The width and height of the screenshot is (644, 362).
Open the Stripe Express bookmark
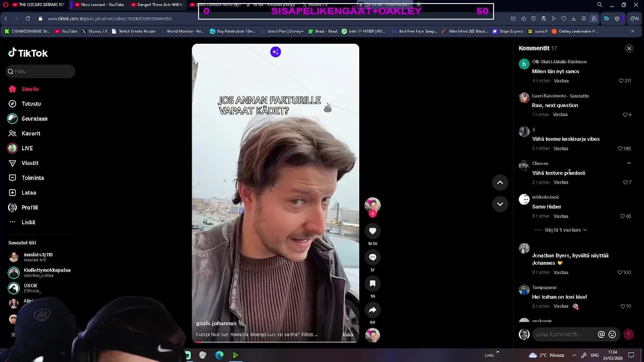click(508, 31)
